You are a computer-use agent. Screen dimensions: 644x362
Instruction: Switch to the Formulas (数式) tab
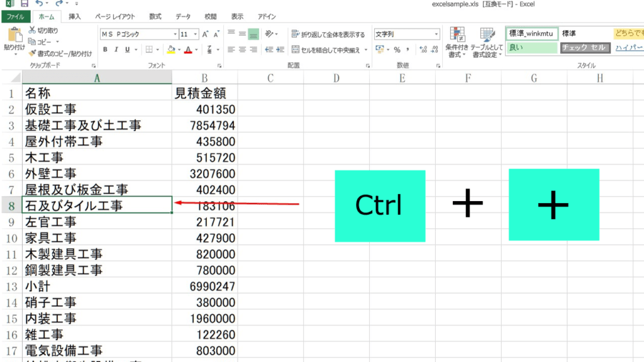(x=155, y=16)
